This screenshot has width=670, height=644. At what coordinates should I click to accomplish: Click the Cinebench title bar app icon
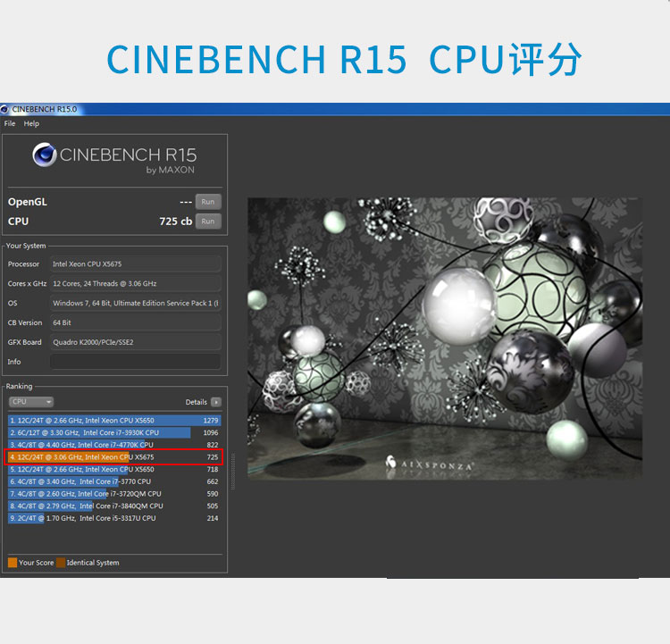[x=4, y=109]
